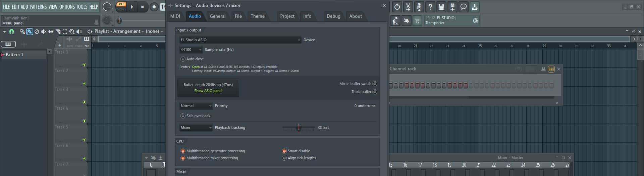Click the question mark help icon
The image size is (644, 176).
pos(430,7)
